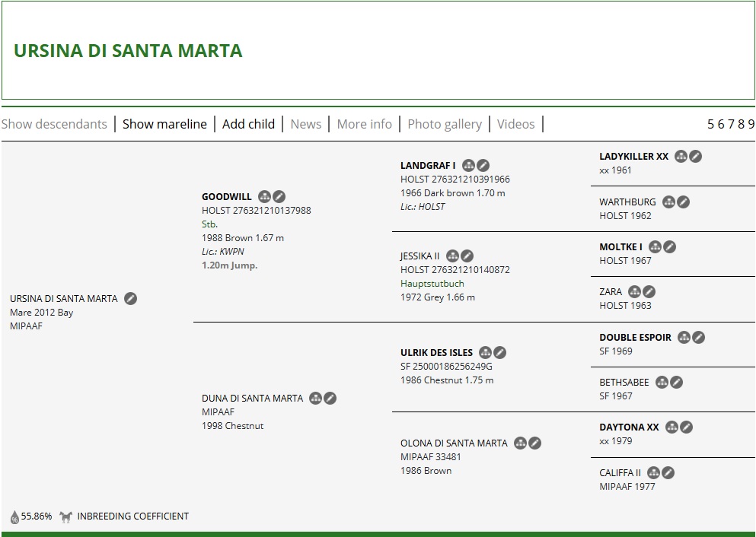Open pedigree icon next to DAYTONA XX

pos(671,427)
